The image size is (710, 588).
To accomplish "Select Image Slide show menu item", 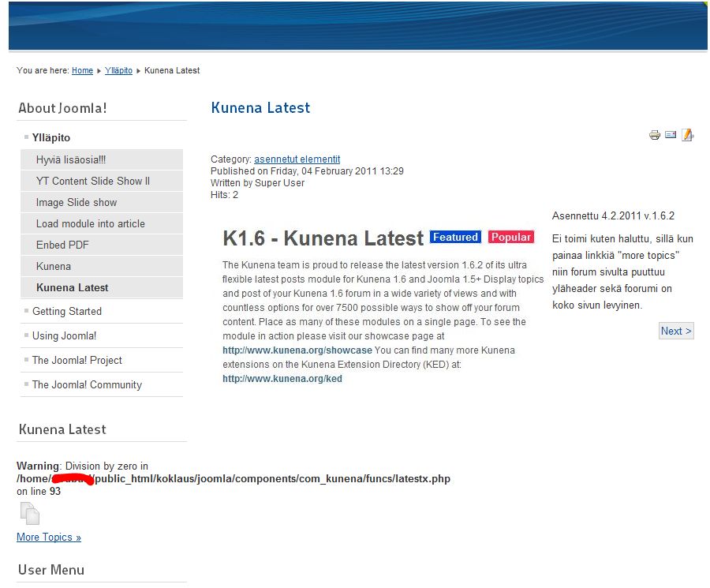I will tap(76, 202).
